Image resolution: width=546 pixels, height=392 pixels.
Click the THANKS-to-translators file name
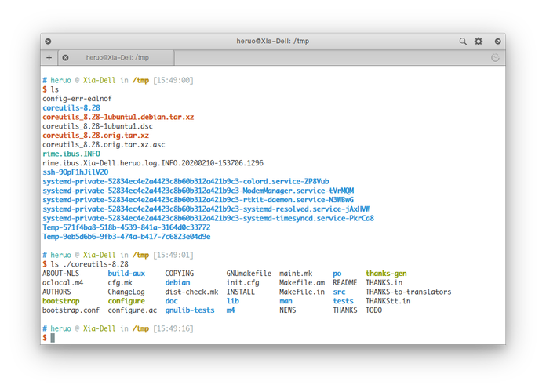click(x=408, y=292)
